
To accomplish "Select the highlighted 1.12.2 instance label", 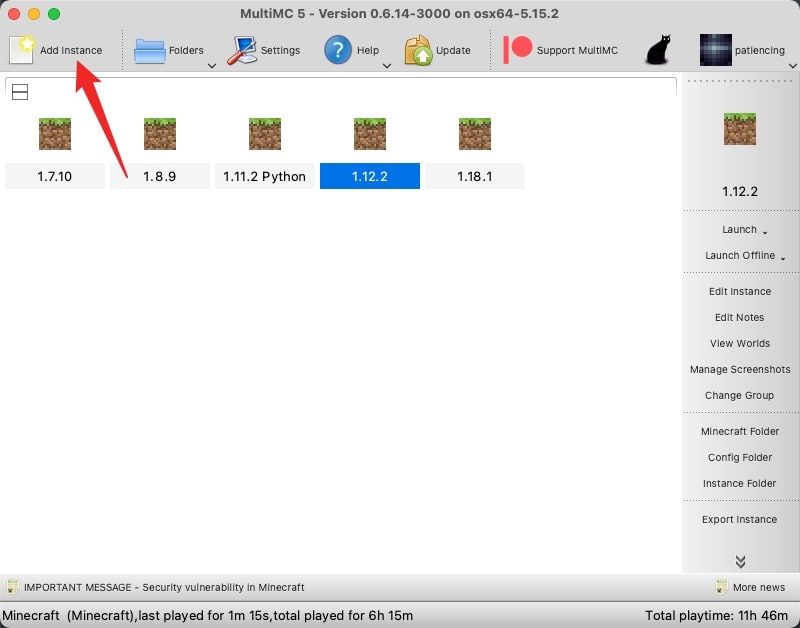I will click(x=370, y=177).
